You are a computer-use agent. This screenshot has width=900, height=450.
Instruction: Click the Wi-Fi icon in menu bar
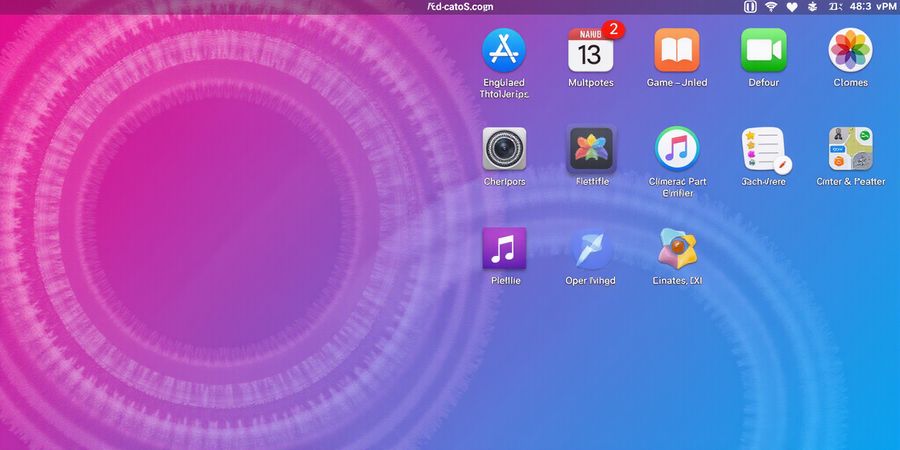click(x=771, y=7)
